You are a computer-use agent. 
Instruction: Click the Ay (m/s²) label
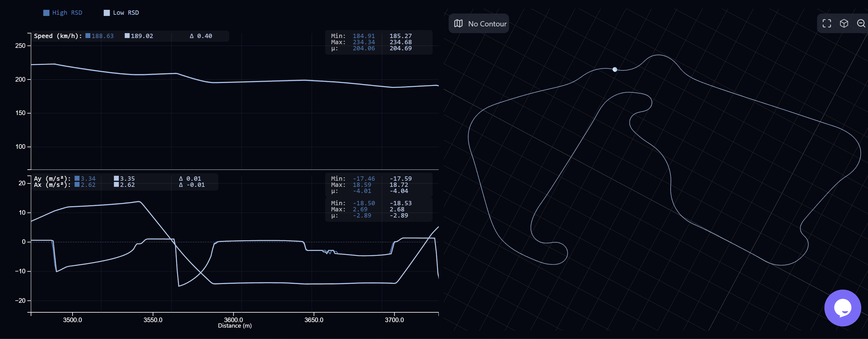pyautogui.click(x=52, y=179)
